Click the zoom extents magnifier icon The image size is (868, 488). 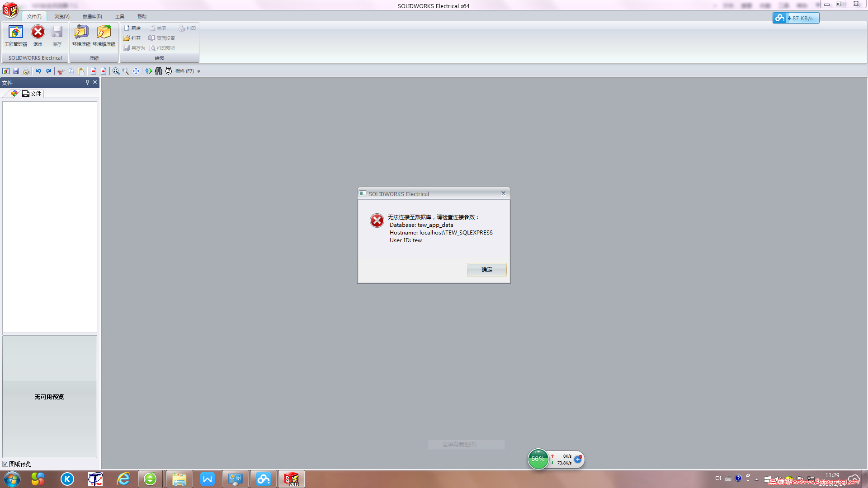pyautogui.click(x=116, y=71)
